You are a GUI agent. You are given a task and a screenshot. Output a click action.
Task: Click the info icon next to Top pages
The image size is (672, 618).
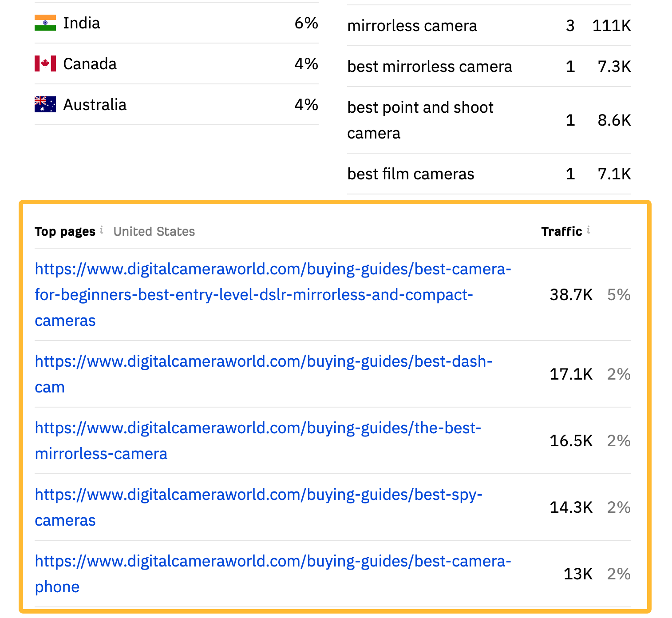coord(102,230)
